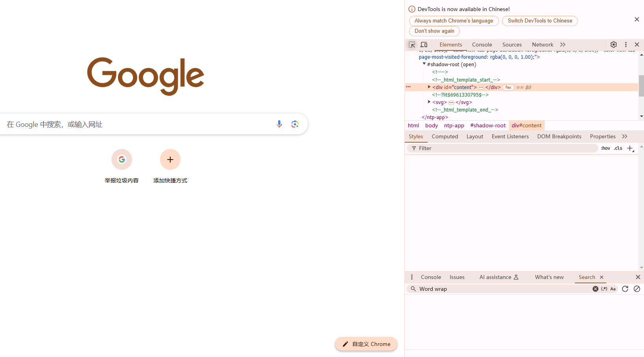Toggle the device toolbar icon
The image size is (644, 357).
tap(424, 45)
